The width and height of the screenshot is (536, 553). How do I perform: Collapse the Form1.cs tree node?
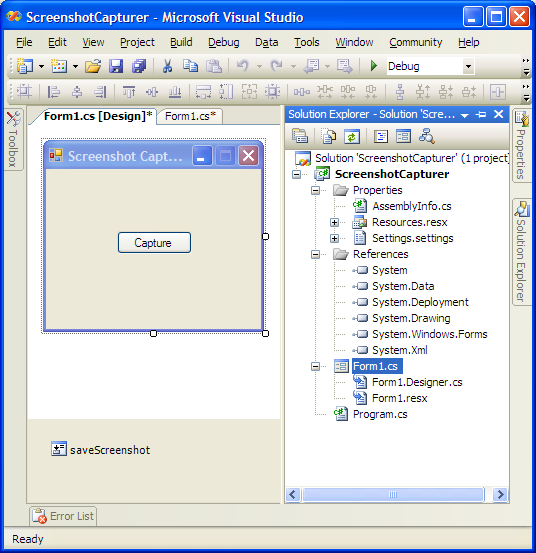(316, 366)
